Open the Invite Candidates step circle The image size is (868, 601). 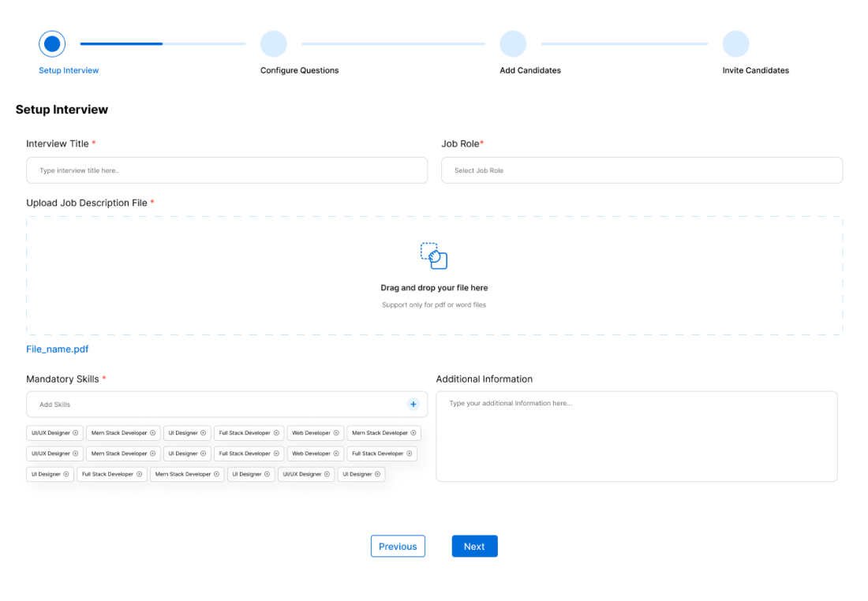pyautogui.click(x=735, y=43)
